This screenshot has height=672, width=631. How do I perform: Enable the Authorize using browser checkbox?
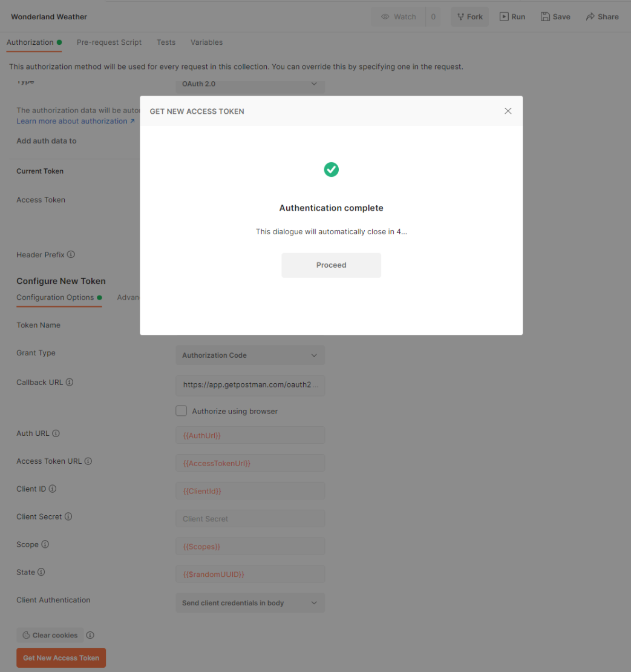(181, 410)
